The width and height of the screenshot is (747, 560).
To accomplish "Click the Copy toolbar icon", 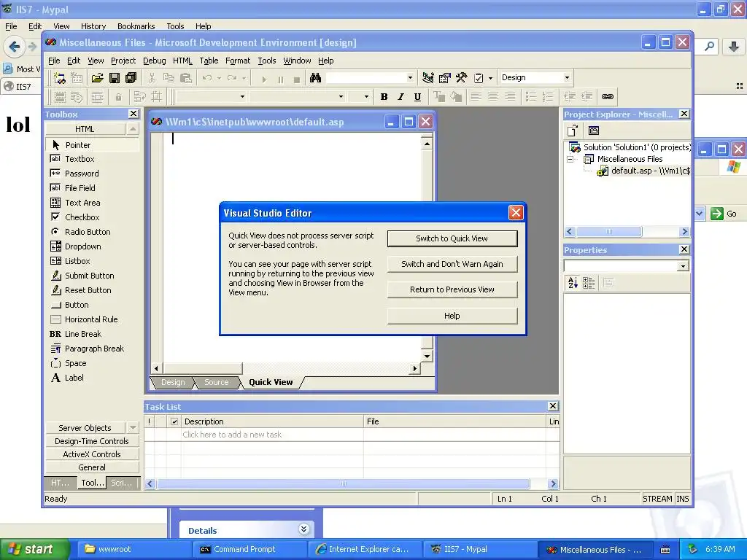I will 169,78.
